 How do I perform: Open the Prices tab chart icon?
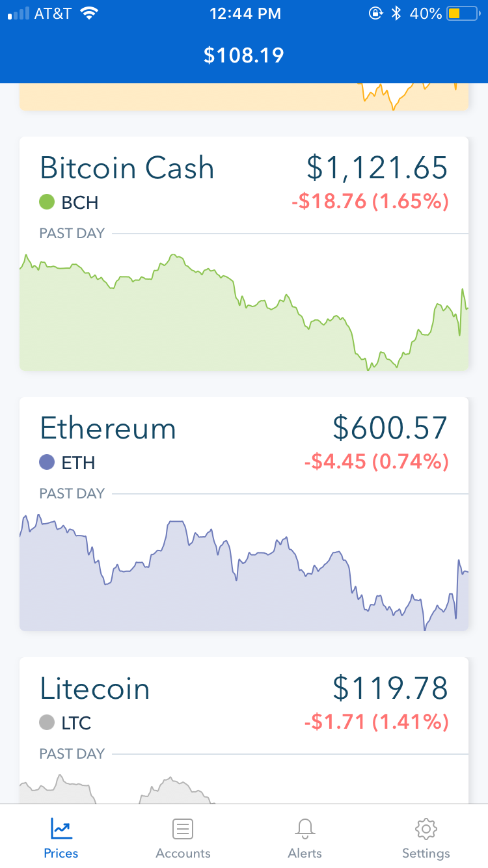click(x=61, y=828)
